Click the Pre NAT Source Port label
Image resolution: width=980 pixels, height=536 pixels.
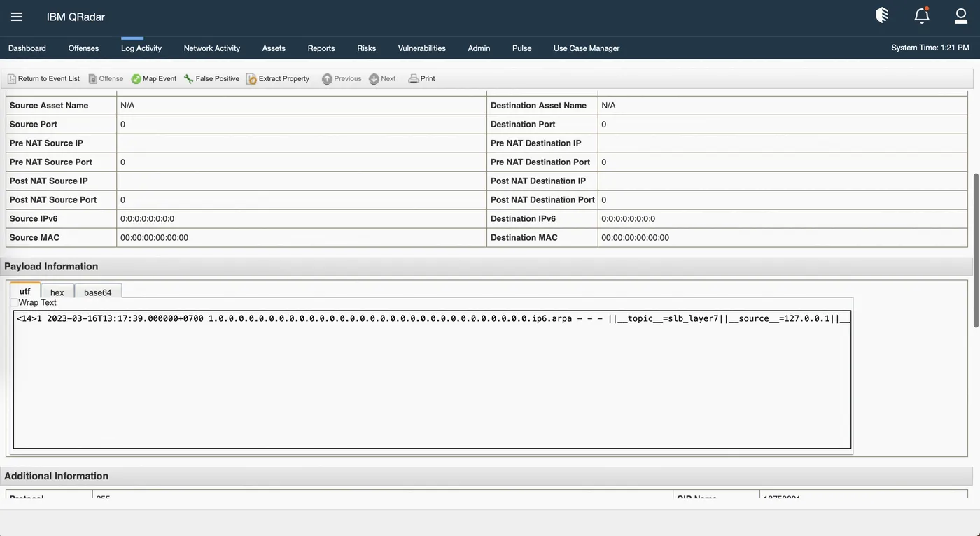(51, 162)
